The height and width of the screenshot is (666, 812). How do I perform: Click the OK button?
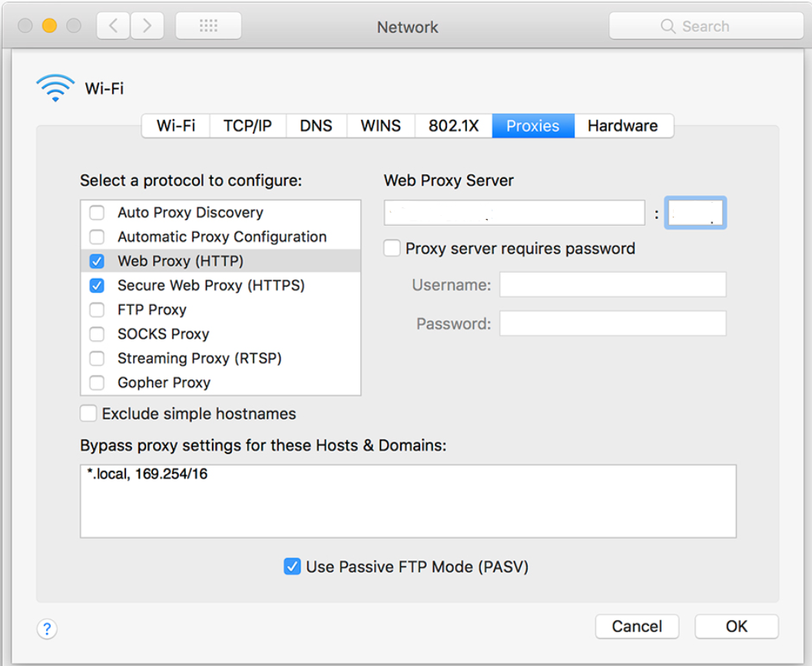(735, 626)
